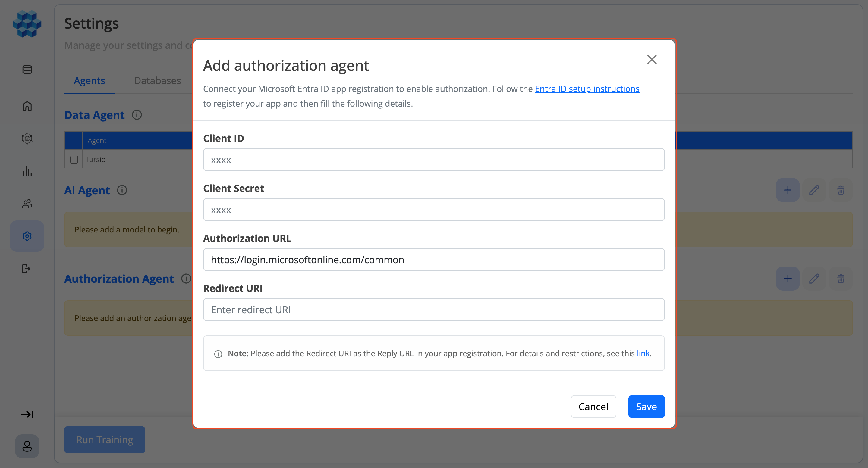Click the spider web network sidebar icon
This screenshot has width=868, height=468.
click(x=27, y=138)
